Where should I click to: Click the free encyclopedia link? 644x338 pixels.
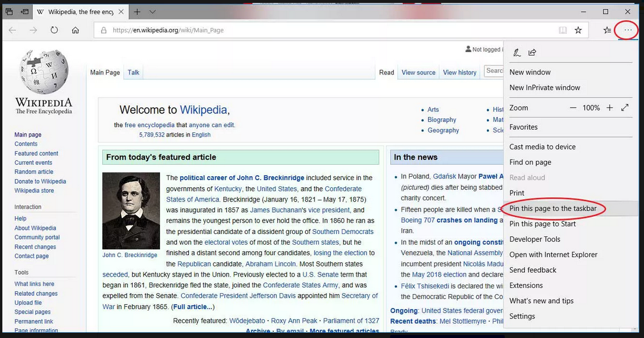pos(149,125)
